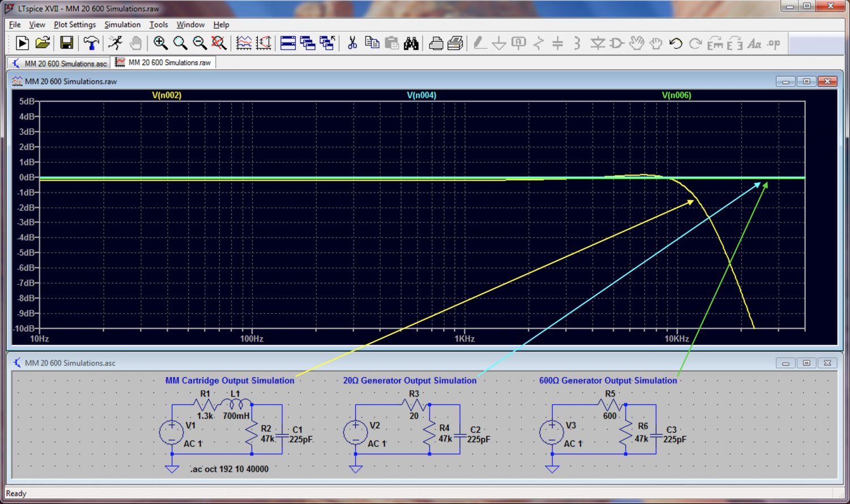Open the Control Panel hammer icon
The width and height of the screenshot is (850, 504).
point(91,43)
